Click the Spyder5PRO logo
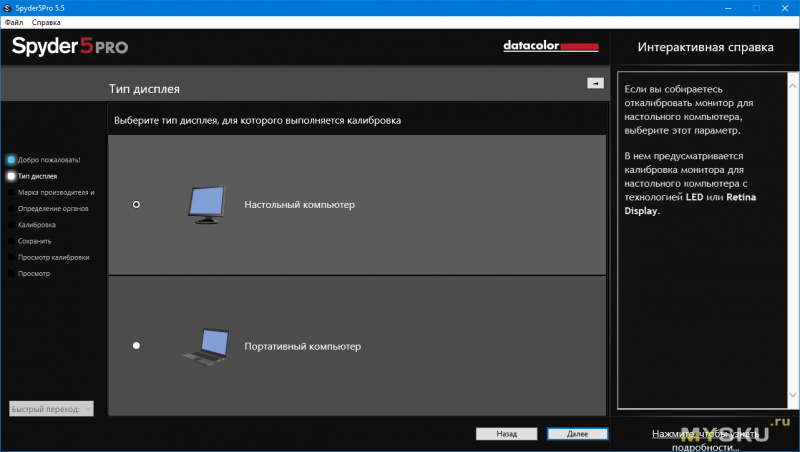The image size is (800, 452). click(70, 46)
